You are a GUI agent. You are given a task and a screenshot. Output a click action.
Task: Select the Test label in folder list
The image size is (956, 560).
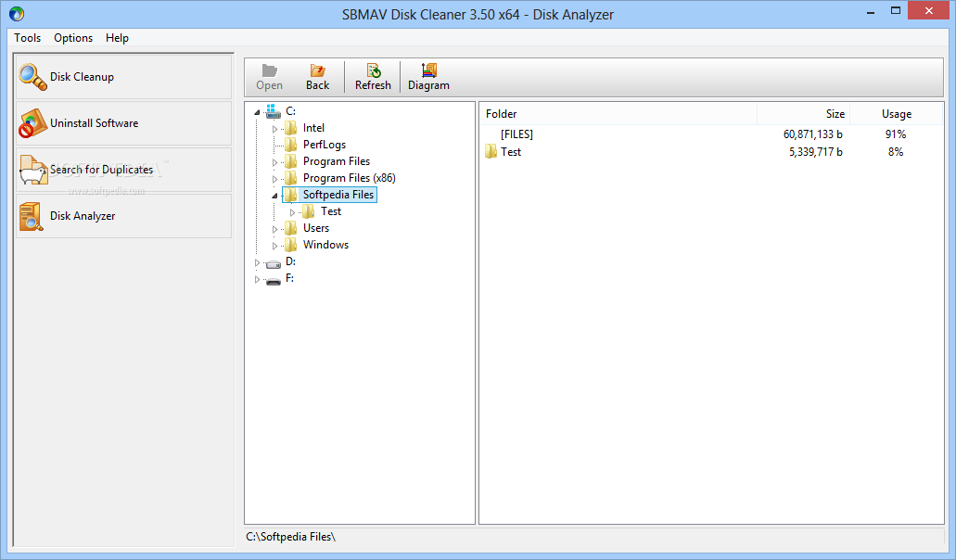(511, 152)
